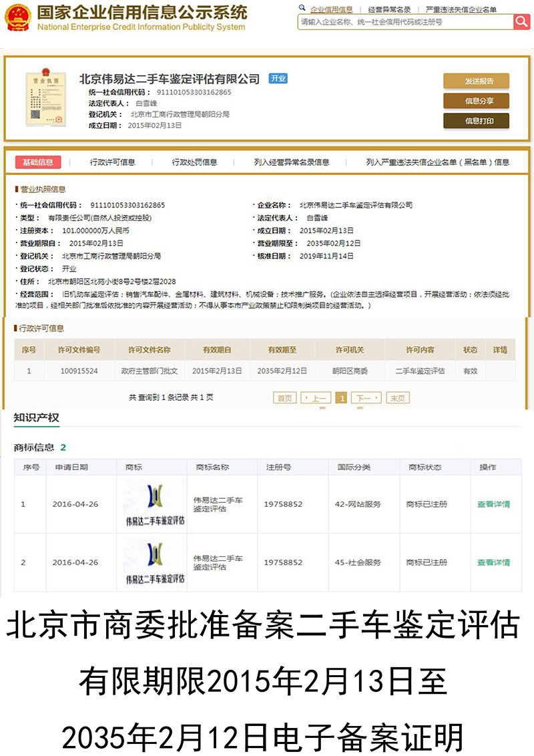Click 2016-04-26 date in trademark row 1
This screenshot has width=534, height=756.
(x=75, y=504)
